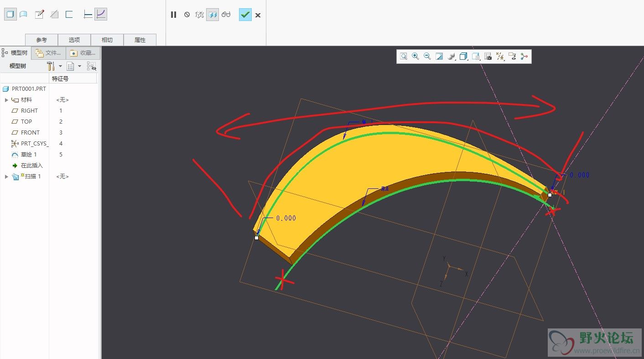The image size is (644, 359).
Task: Open the 相切 tab
Action: (x=107, y=40)
